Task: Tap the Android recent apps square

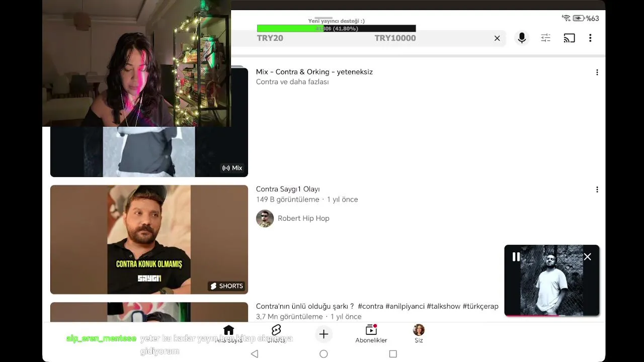Action: click(393, 354)
